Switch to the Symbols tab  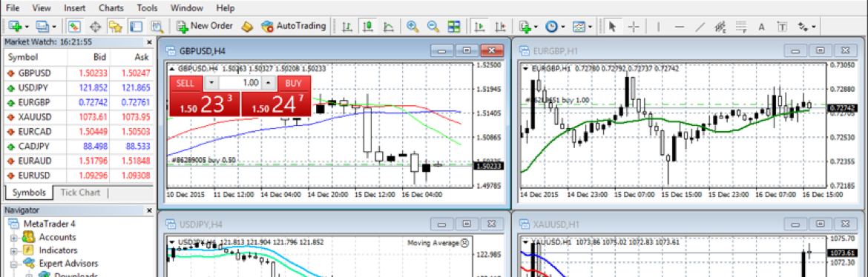(x=30, y=193)
